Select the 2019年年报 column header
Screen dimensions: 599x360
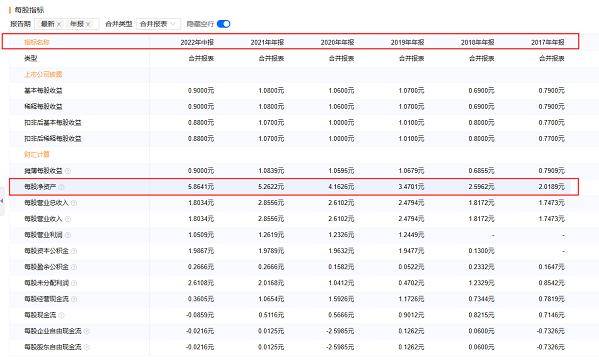pos(407,42)
